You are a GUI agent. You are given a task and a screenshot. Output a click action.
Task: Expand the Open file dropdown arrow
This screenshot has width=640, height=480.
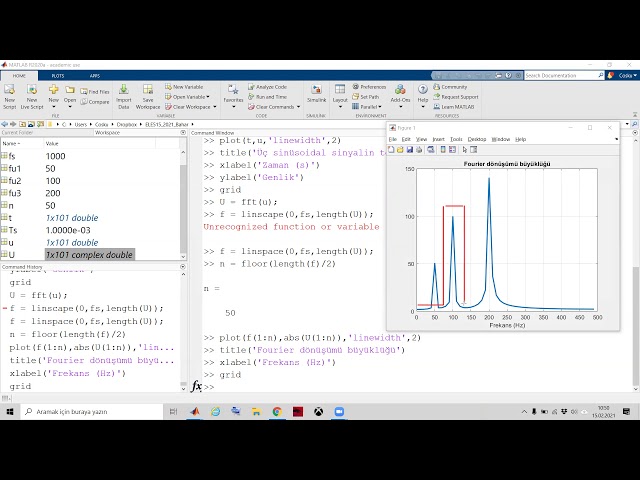[70, 107]
